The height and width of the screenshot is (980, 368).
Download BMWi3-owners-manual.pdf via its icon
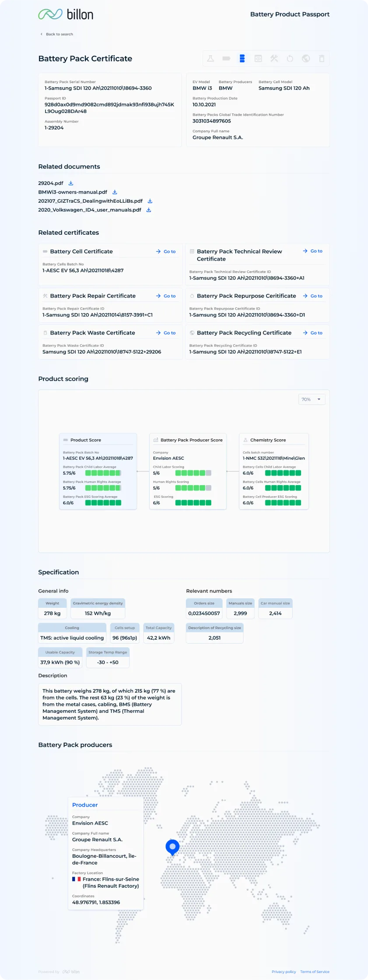[115, 192]
